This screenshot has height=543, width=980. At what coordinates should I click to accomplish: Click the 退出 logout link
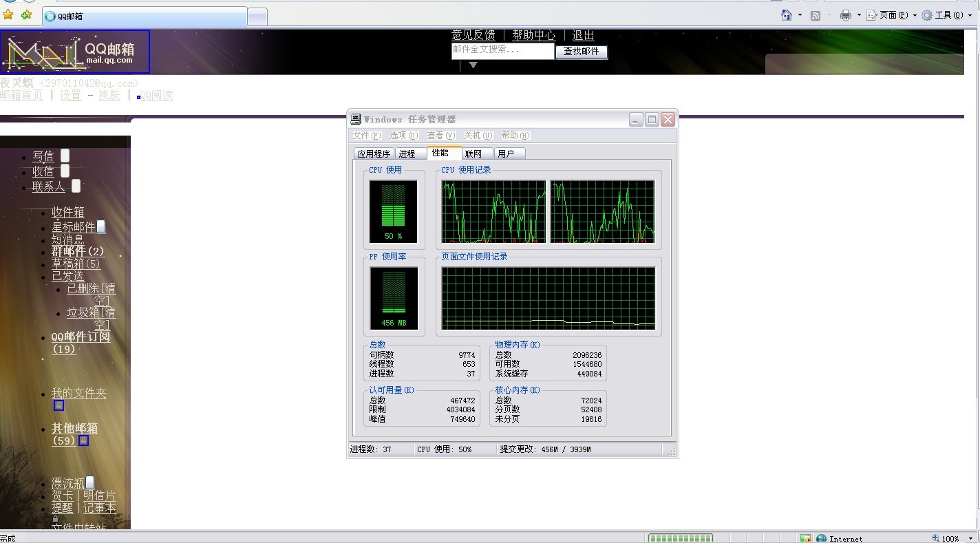pyautogui.click(x=583, y=35)
